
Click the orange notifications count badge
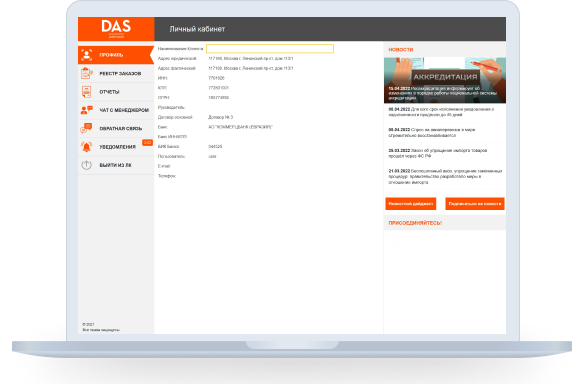(x=147, y=143)
